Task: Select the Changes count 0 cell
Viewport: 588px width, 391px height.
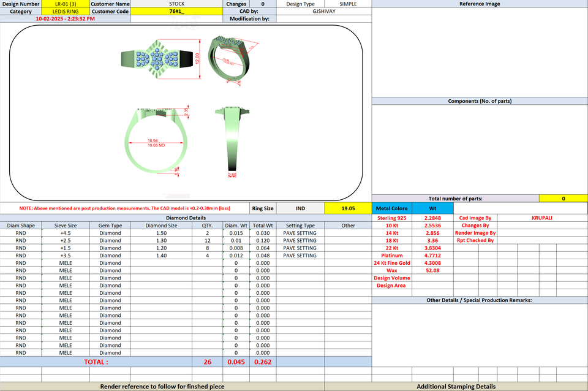Action: (x=263, y=4)
